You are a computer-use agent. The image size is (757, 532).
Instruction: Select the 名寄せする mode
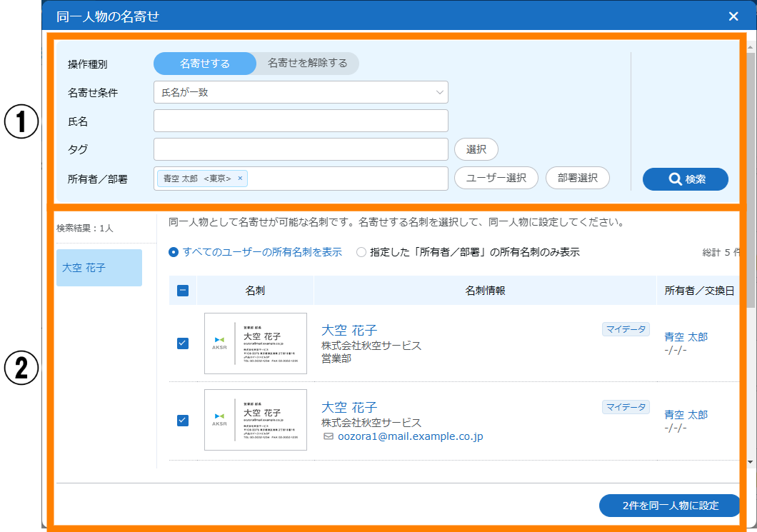pos(204,64)
